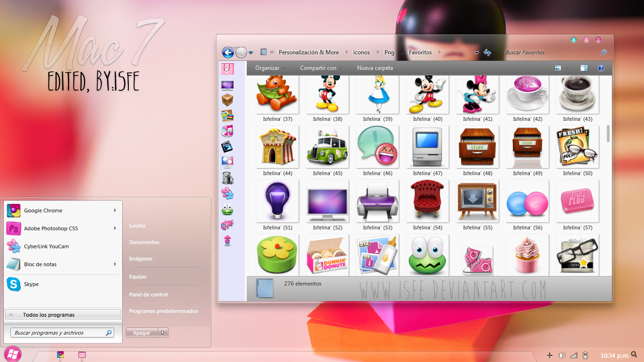Screen dimensions: 644x362
Task: Select iconos in the breadcrumb path
Action: pyautogui.click(x=362, y=52)
